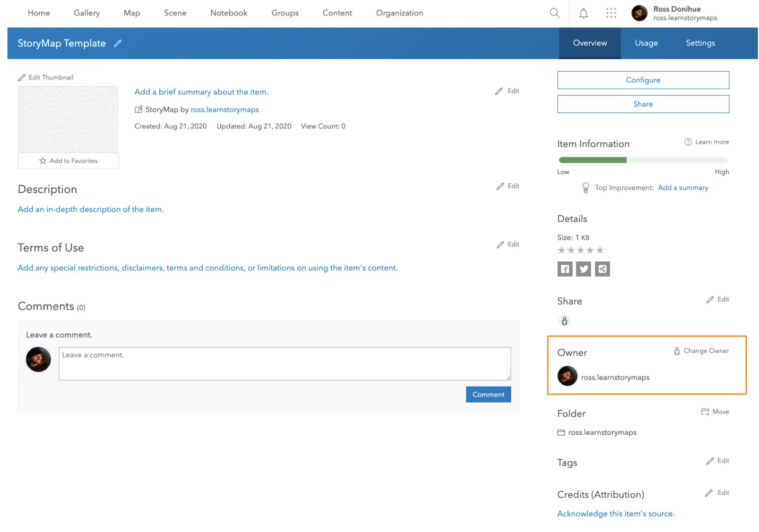This screenshot has width=759, height=532.
Task: Select the Overview tab
Action: point(590,43)
